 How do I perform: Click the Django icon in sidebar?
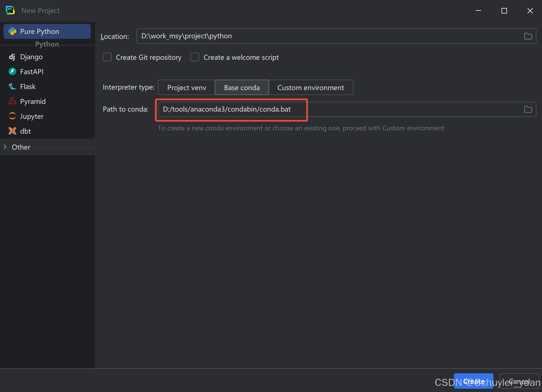tap(12, 57)
